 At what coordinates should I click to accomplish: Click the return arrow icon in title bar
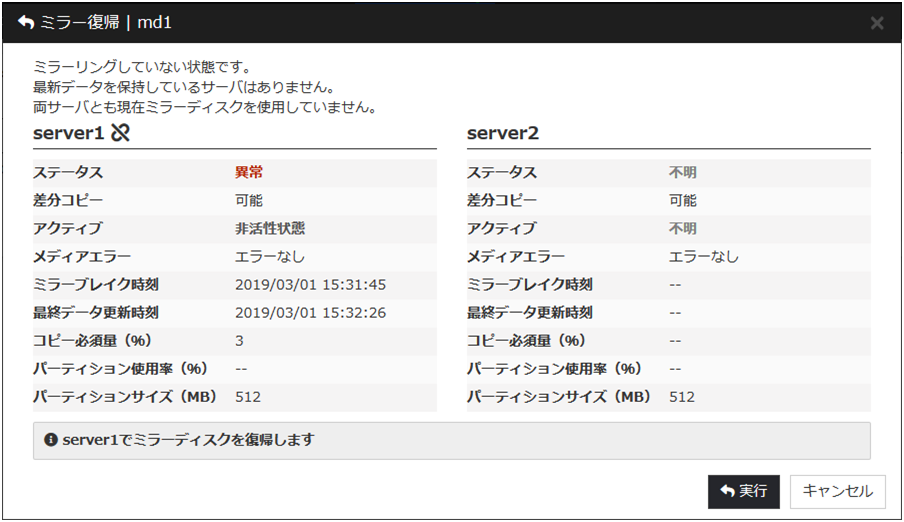click(x=26, y=22)
